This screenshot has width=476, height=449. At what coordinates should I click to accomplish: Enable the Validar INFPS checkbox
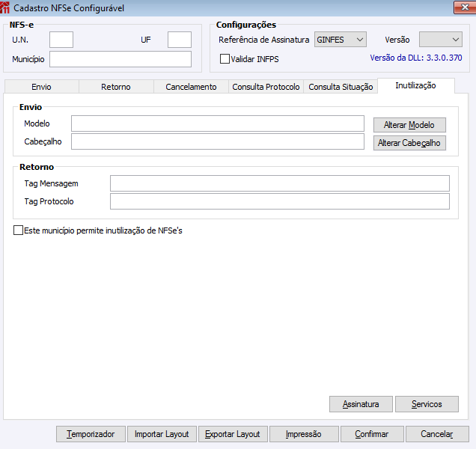pos(225,59)
